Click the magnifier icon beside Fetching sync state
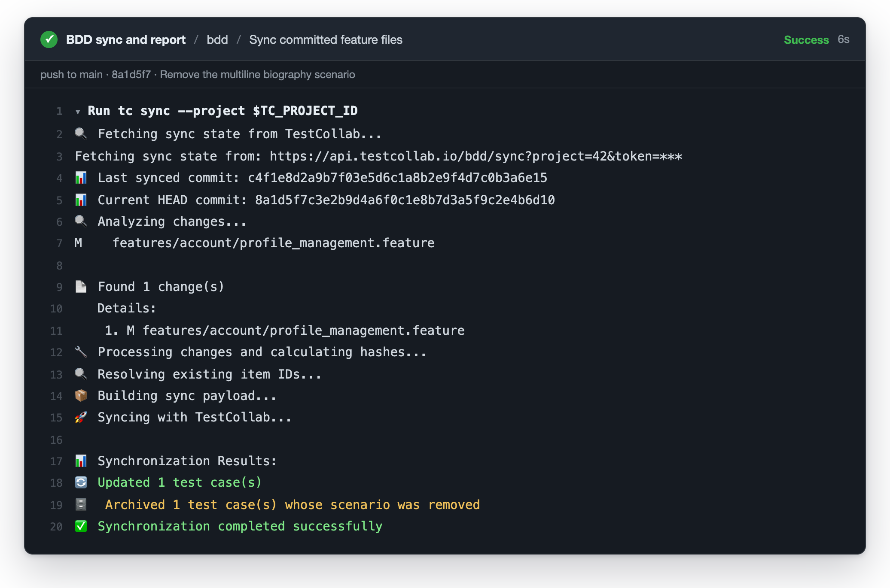This screenshot has width=890, height=588. click(81, 134)
